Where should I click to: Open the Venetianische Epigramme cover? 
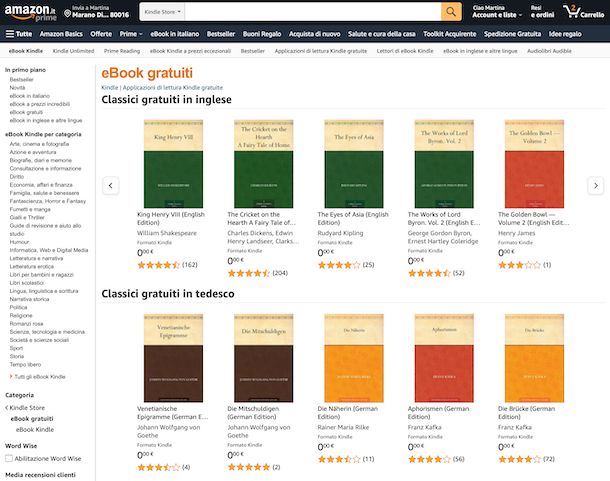[173, 358]
